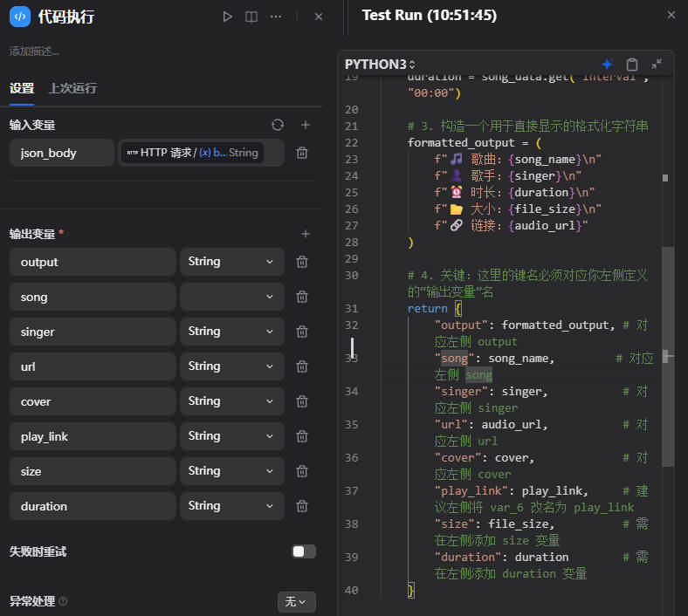Open type dropdown for singer
This screenshot has height=616, width=688.
point(232,332)
